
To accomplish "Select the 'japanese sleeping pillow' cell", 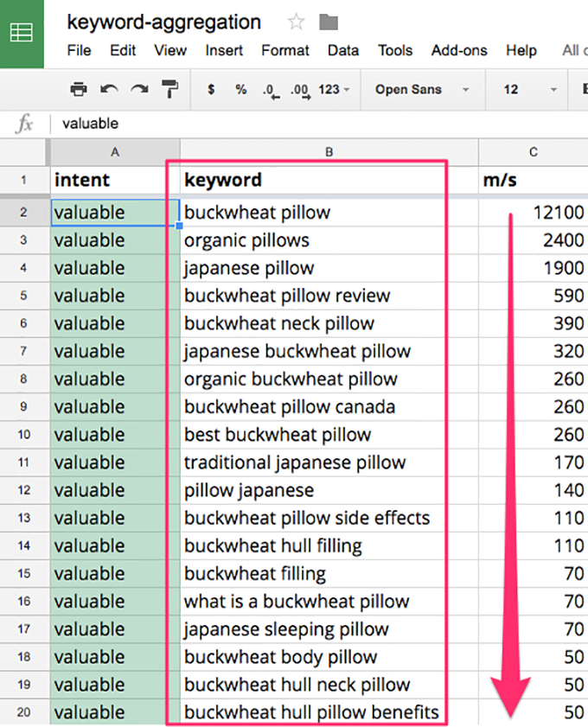I will [x=329, y=629].
